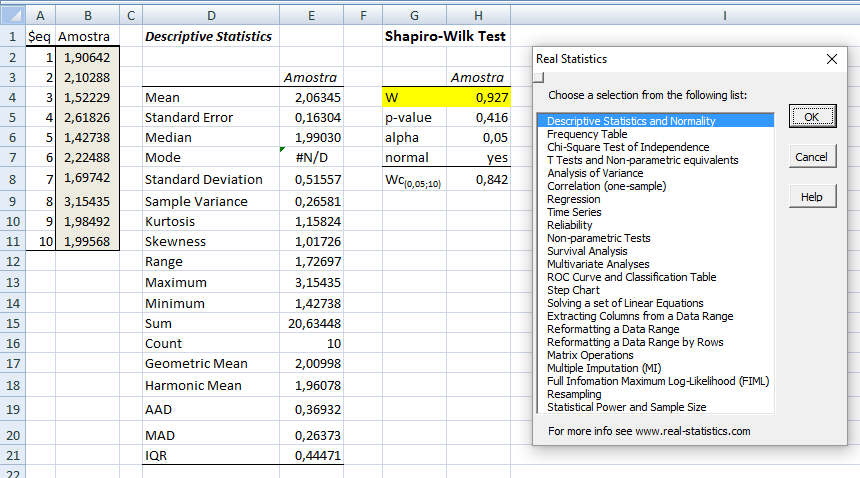The image size is (860, 478).
Task: Select the Count value 10 cell
Action: (312, 344)
